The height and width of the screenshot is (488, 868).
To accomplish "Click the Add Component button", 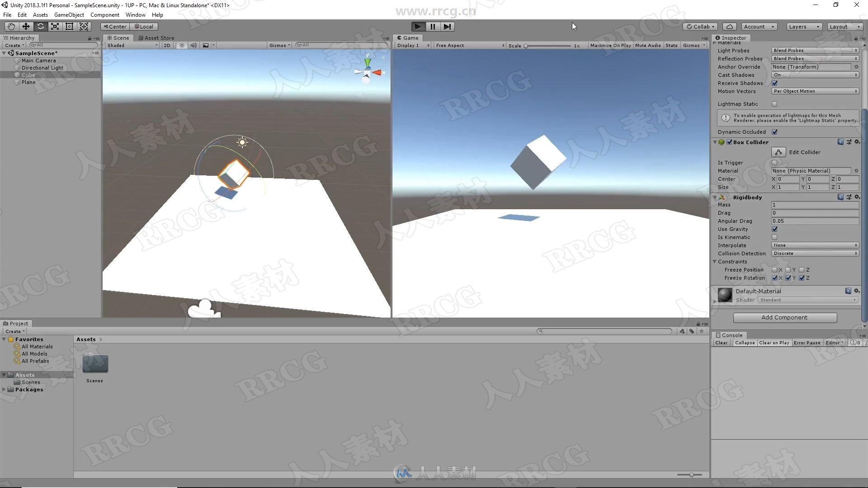I will point(784,317).
